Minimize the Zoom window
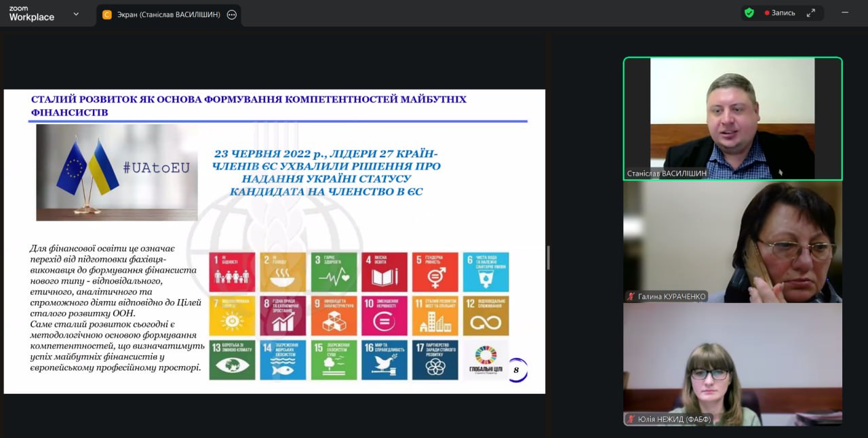868x438 pixels. point(845,13)
